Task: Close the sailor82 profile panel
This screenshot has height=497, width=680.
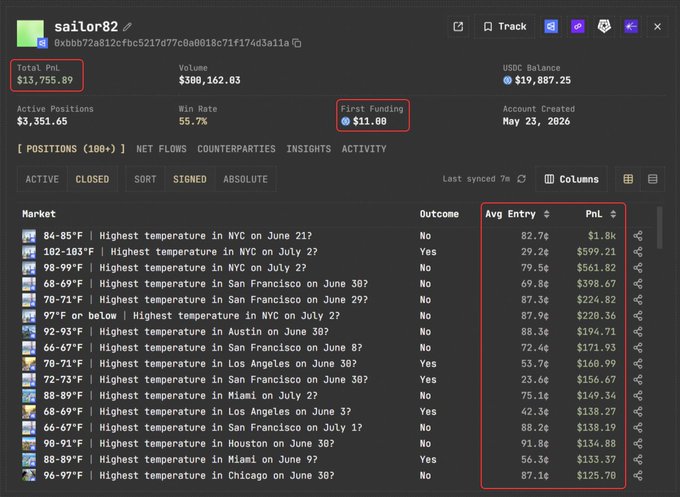Action: coord(657,27)
